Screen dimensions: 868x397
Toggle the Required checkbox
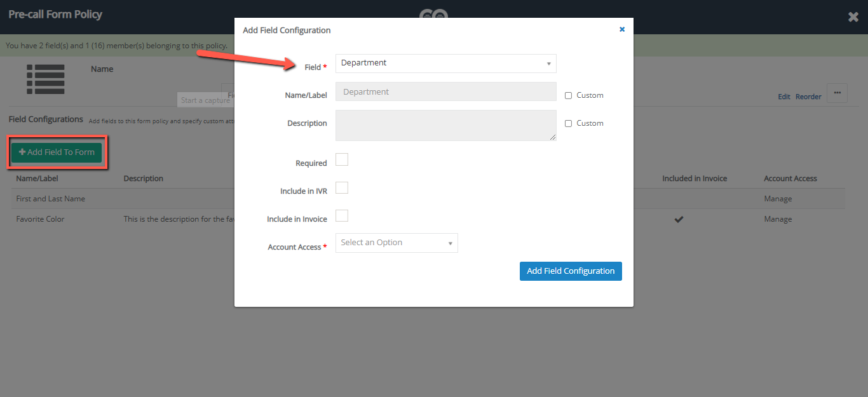[342, 159]
